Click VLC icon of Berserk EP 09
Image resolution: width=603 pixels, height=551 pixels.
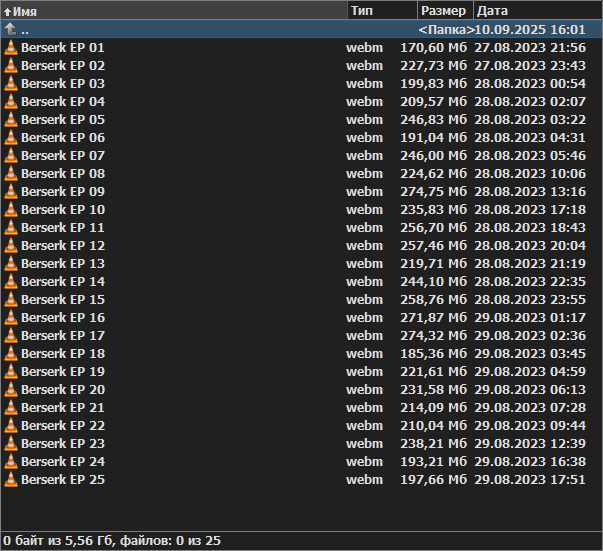11,191
